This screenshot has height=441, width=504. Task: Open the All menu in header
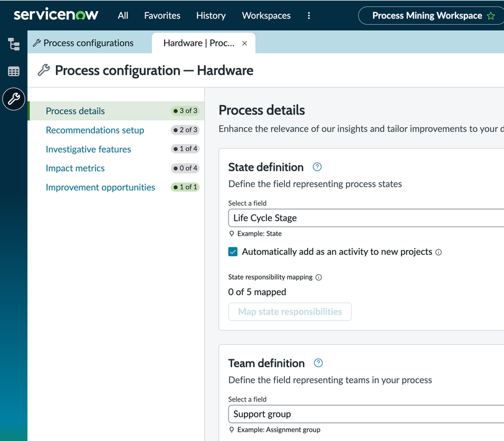[123, 16]
